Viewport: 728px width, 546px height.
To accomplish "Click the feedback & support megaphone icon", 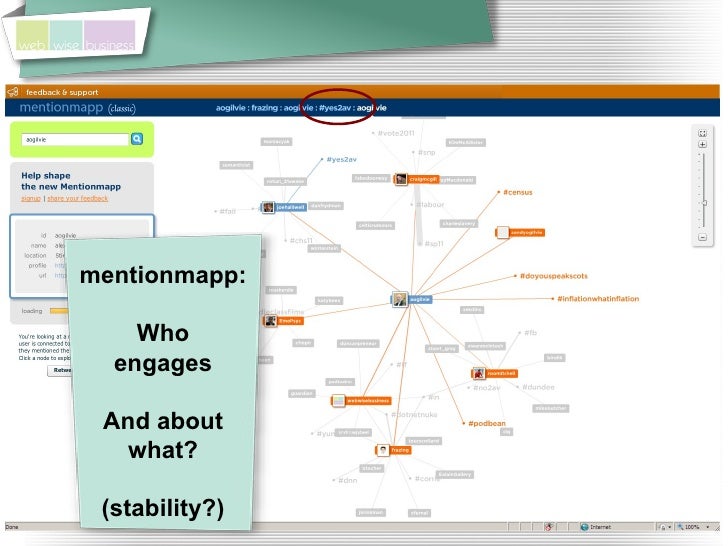I will pos(13,91).
